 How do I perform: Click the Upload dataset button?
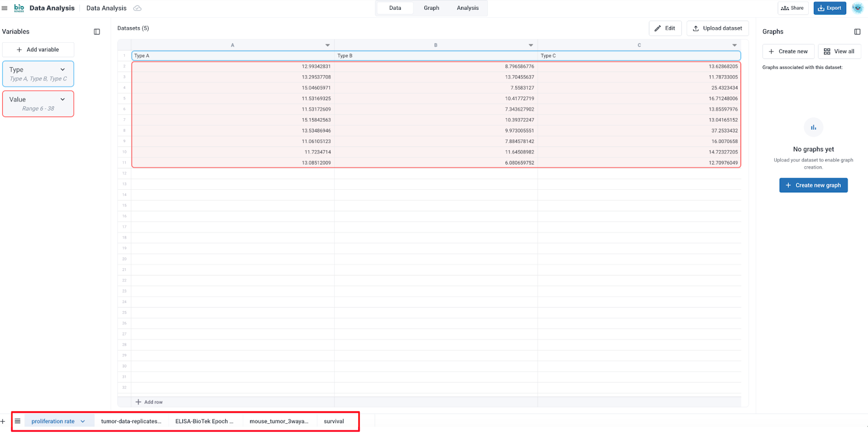pos(717,28)
